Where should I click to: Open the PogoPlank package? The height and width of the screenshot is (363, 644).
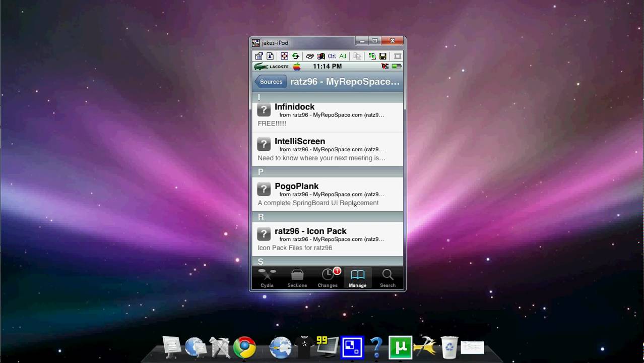click(328, 194)
